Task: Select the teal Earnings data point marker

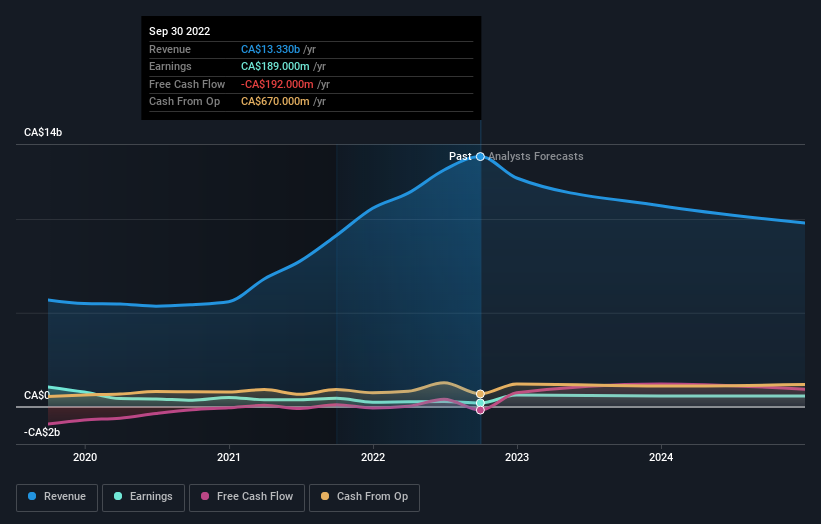Action: [x=480, y=403]
